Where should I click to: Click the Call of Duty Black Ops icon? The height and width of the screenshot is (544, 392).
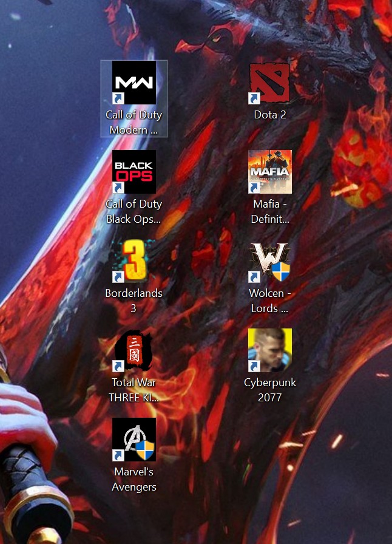pos(134,172)
